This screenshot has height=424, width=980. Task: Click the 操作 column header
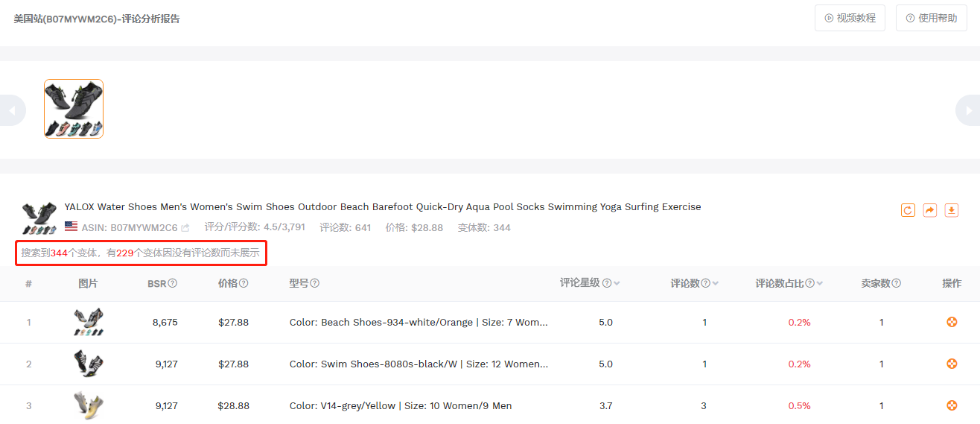pyautogui.click(x=952, y=283)
